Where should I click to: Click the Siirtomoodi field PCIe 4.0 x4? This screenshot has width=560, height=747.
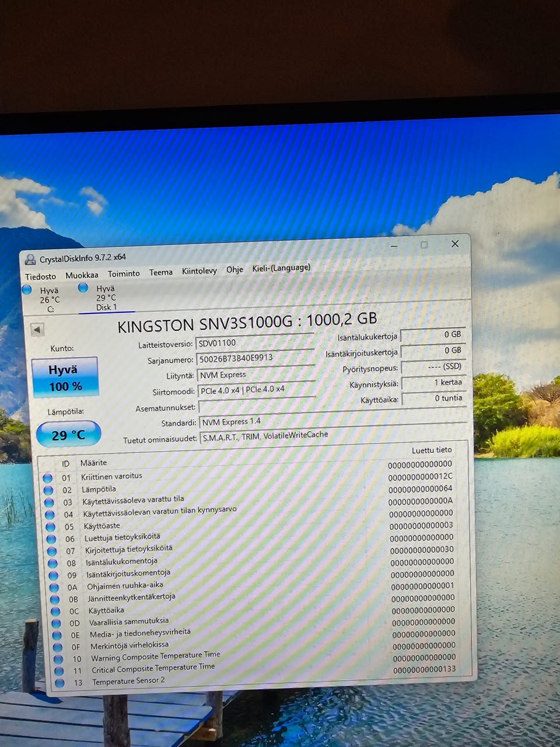[257, 389]
